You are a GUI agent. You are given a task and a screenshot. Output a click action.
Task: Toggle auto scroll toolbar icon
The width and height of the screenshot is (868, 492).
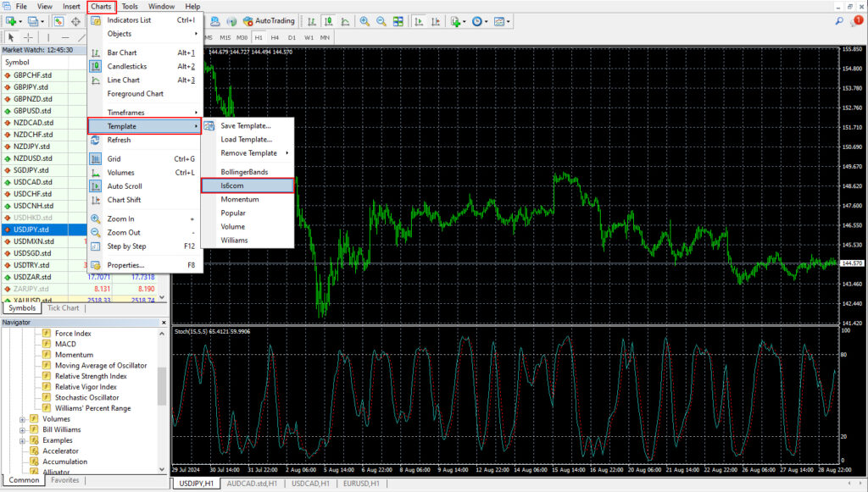(x=419, y=21)
